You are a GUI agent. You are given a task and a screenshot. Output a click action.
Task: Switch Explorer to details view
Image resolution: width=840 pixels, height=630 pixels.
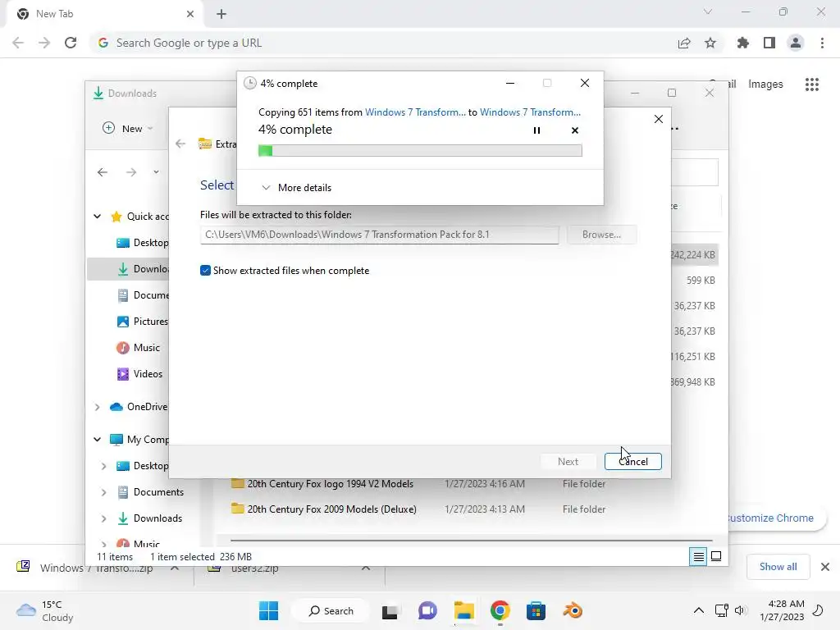tap(698, 557)
